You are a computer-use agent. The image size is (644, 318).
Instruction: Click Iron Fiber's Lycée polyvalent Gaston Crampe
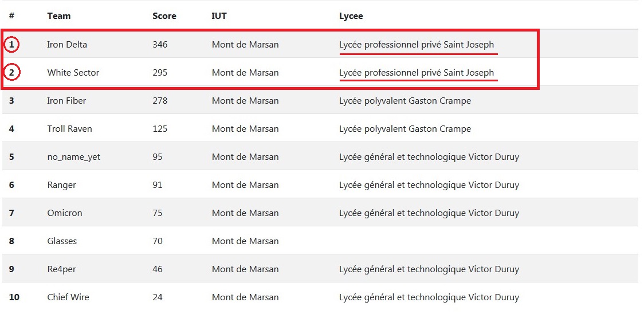point(405,101)
